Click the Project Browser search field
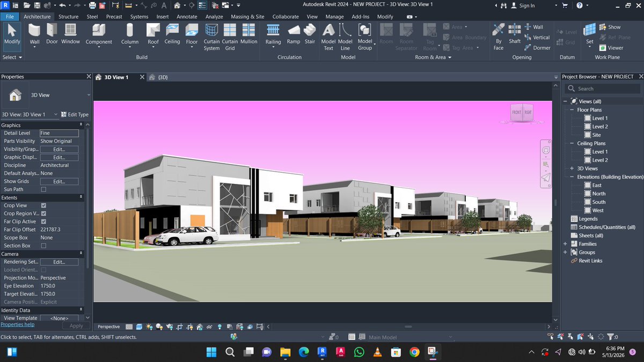 602,88
